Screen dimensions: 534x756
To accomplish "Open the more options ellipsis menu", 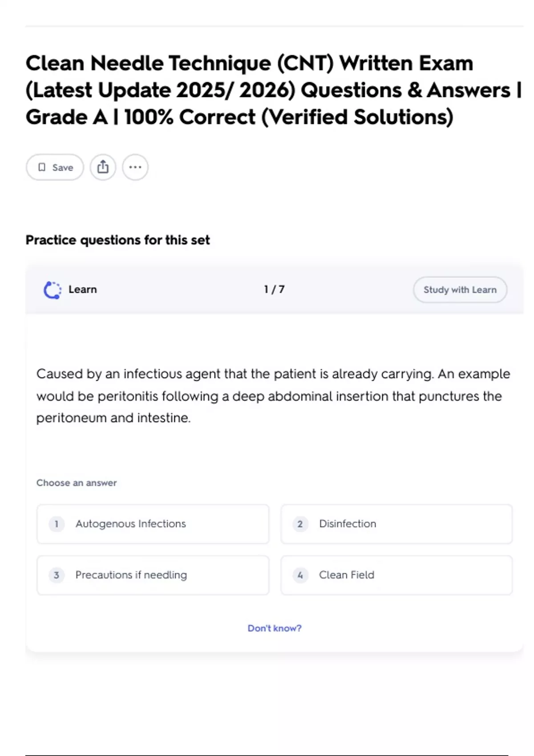I will [x=135, y=167].
